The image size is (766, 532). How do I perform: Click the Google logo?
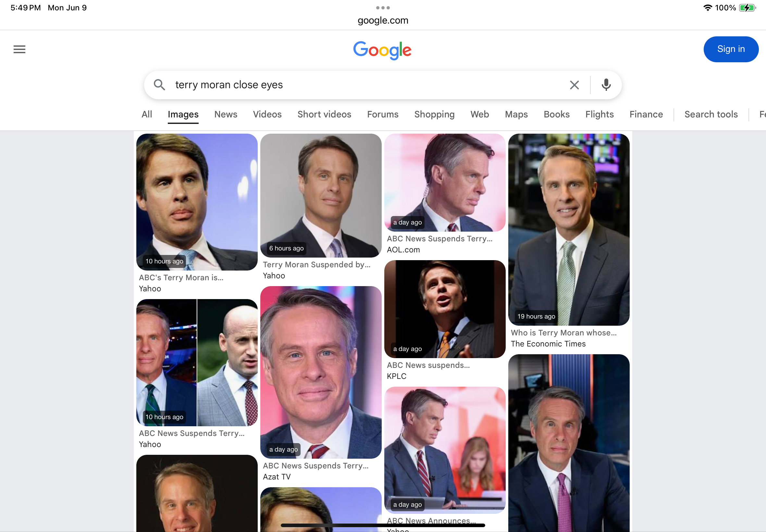(382, 50)
